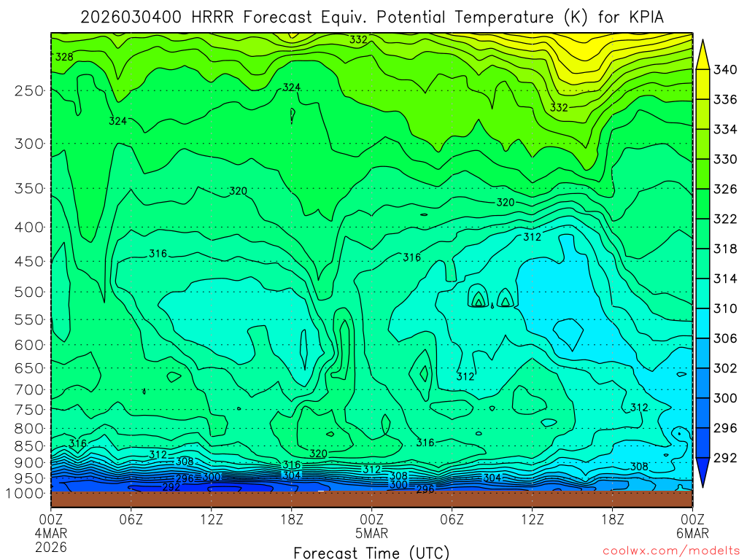Click the brown ground surface band
Image resolution: width=747 pixels, height=560 pixels.
(371, 499)
